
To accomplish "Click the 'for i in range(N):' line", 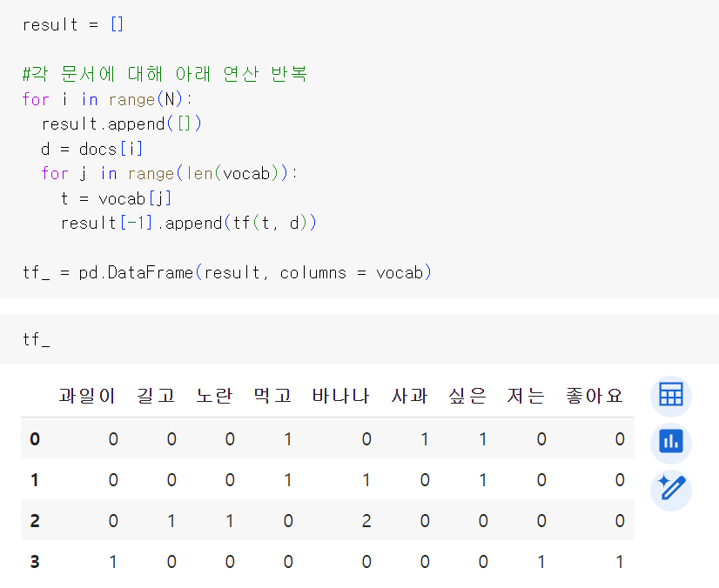I will (x=107, y=99).
